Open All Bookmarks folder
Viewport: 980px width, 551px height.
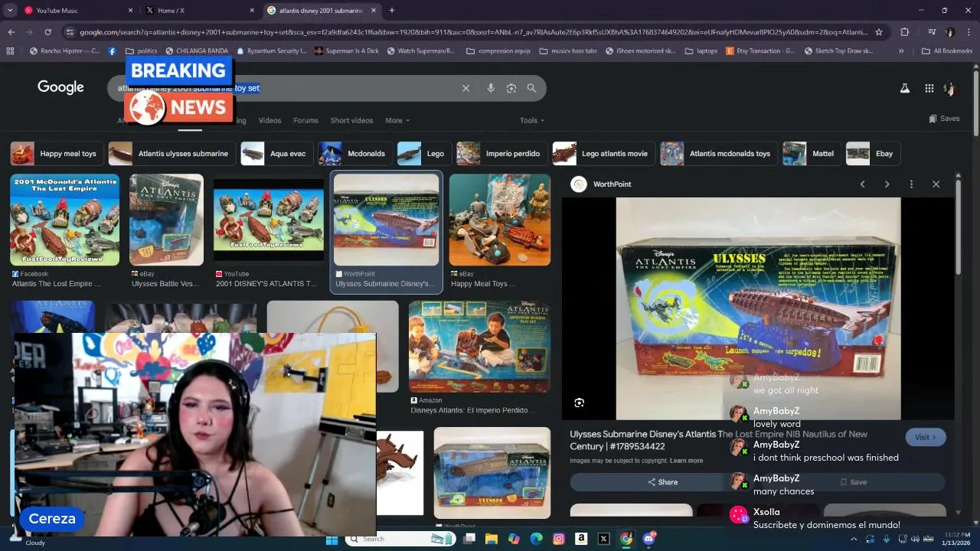[947, 51]
